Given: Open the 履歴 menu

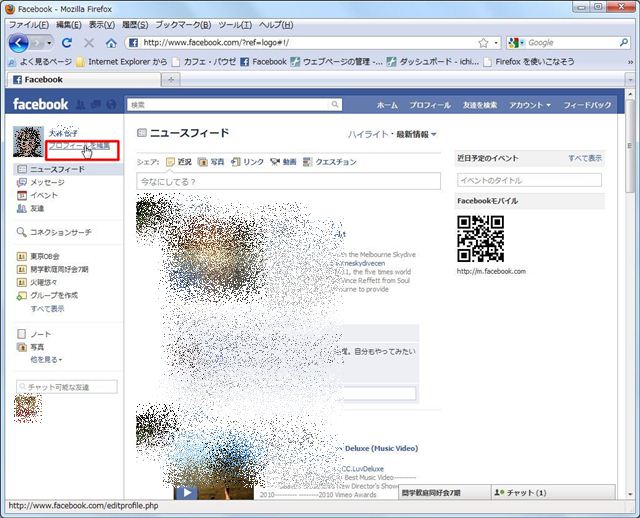Looking at the screenshot, I should 135,25.
